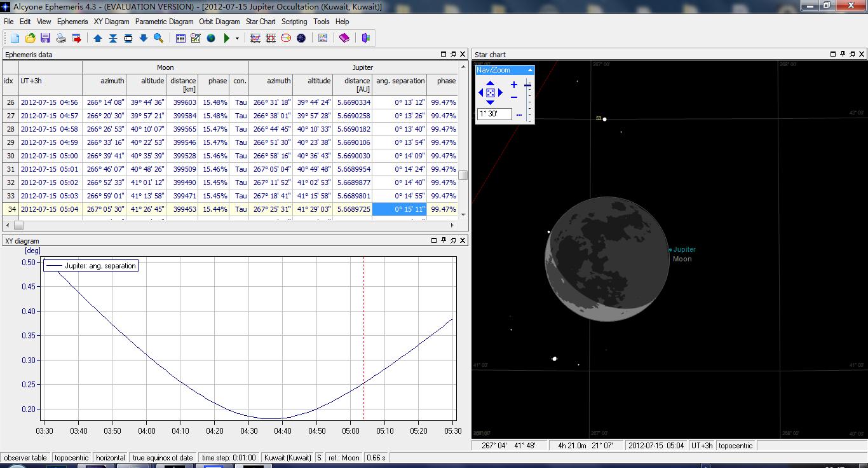The height and width of the screenshot is (468, 868).
Task: Click the green play button
Action: tap(226, 38)
